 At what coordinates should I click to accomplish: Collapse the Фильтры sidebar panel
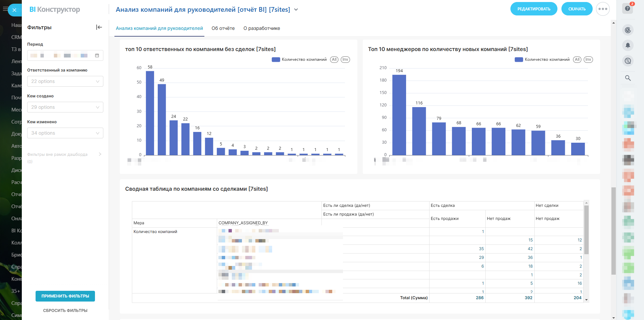click(99, 27)
